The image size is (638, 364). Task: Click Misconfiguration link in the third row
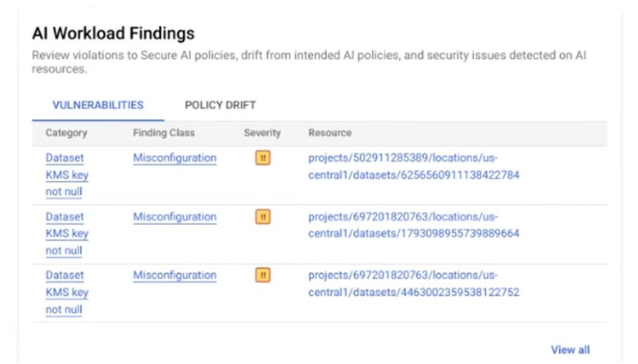pos(174,275)
